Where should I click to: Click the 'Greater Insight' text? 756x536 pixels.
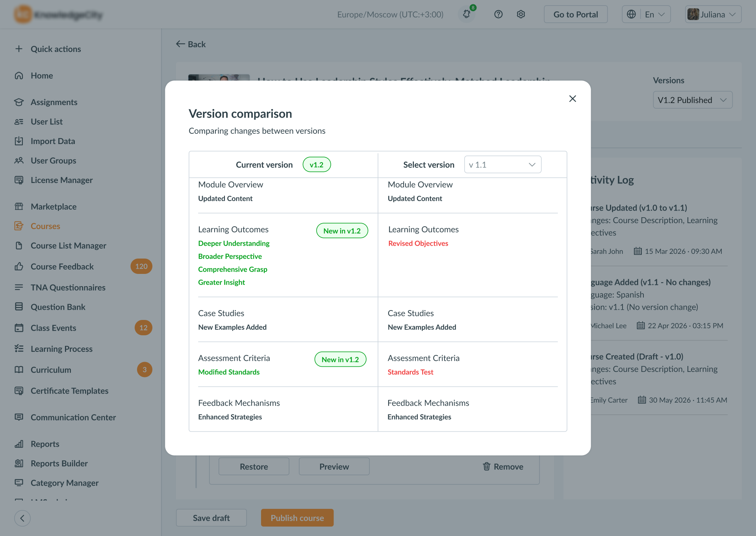221,282
